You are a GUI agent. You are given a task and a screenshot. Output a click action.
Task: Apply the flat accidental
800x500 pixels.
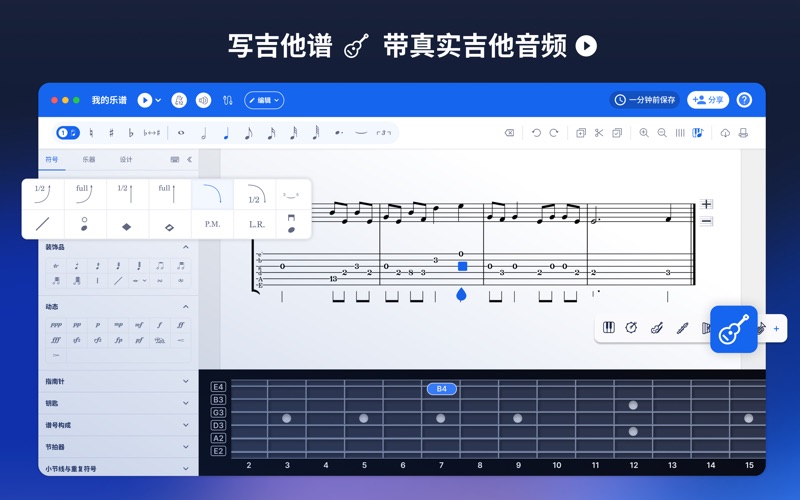pos(131,133)
